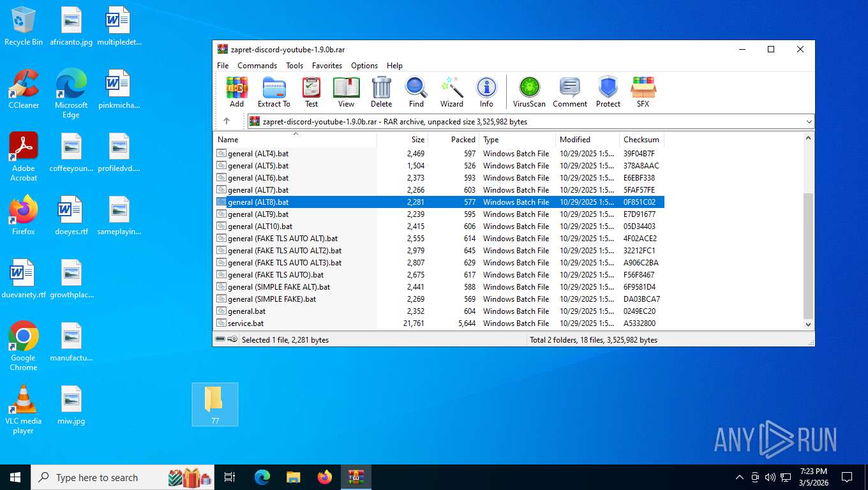Click WinRAR icon in the taskbar

356,477
